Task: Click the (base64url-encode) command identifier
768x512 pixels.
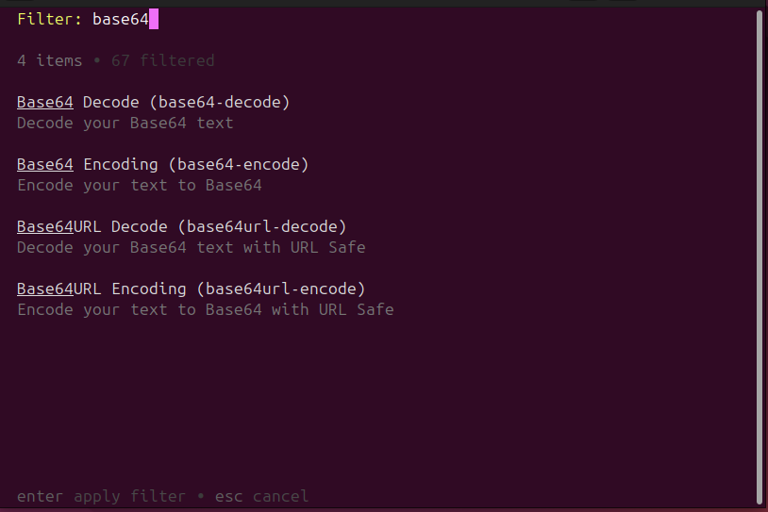Action: click(281, 289)
